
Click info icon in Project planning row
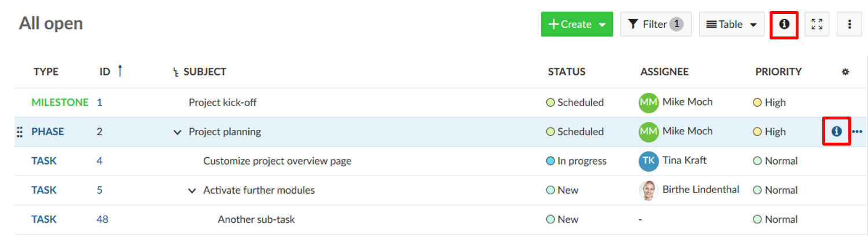click(836, 132)
